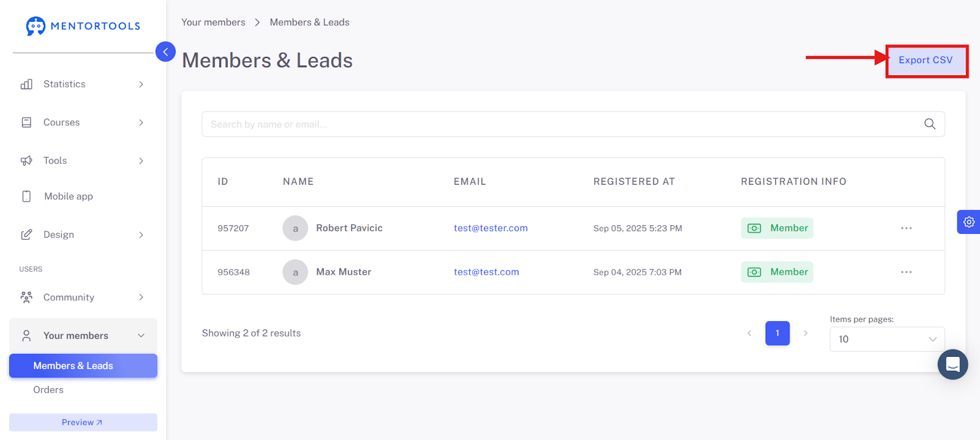Click the name Robert Pavicic
This screenshot has height=440, width=980.
pos(349,228)
